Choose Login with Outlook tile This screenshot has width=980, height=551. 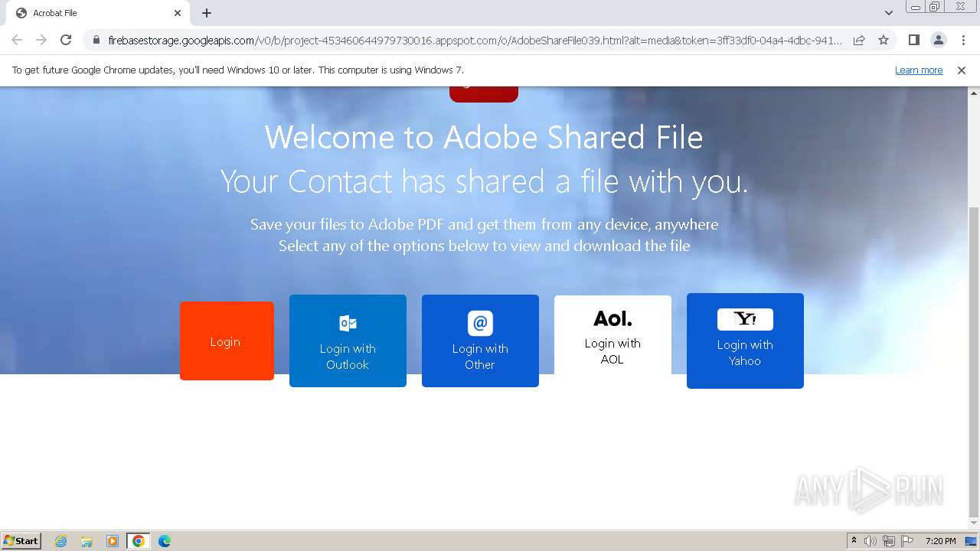(x=348, y=341)
